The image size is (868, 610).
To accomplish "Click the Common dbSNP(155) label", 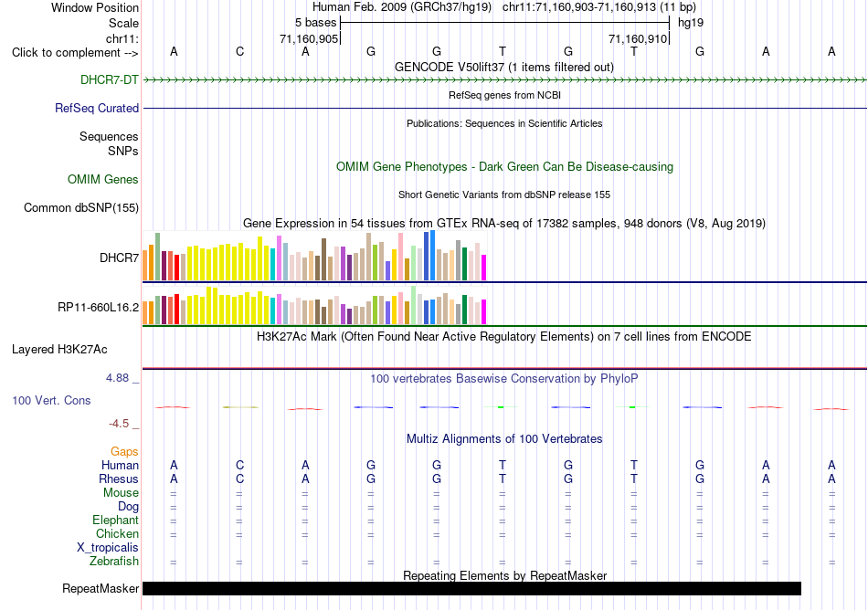I will (80, 208).
